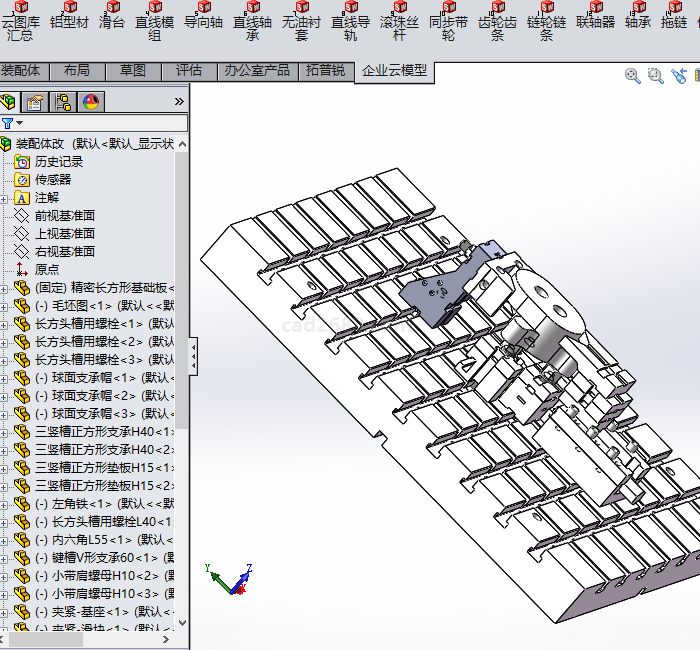Select the 前视基准面 plane in tree
The image size is (700, 650).
click(x=65, y=216)
